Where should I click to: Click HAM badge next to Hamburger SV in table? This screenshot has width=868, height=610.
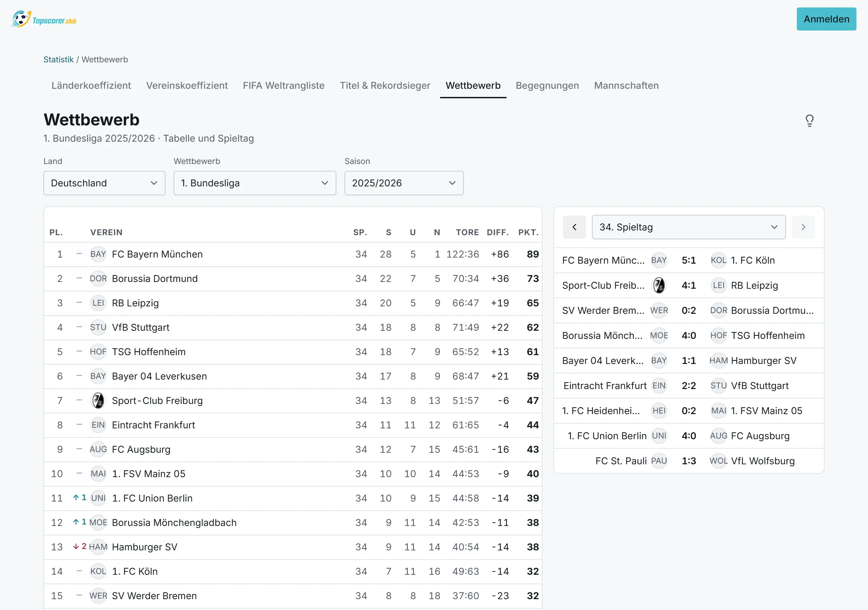tap(98, 547)
